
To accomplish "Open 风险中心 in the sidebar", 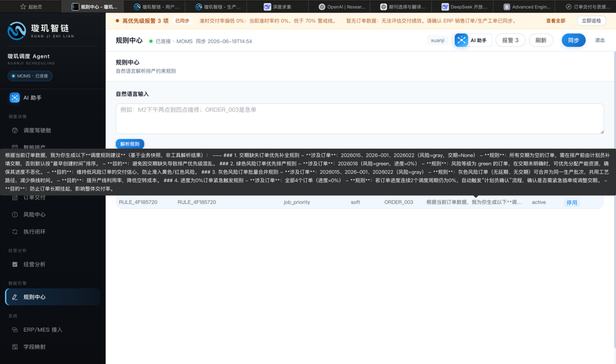I will pyautogui.click(x=53, y=215).
